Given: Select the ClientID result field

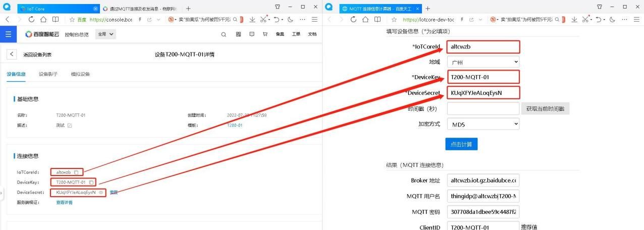Looking at the screenshot, I should click(x=483, y=227).
